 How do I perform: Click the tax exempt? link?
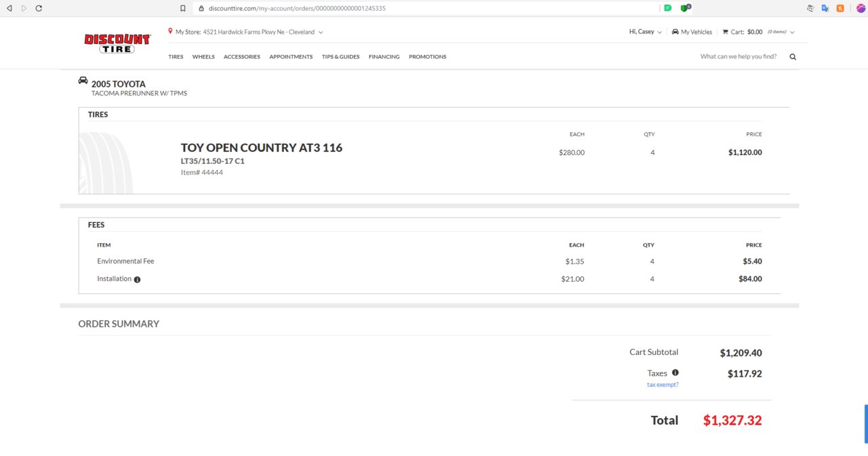[x=663, y=385]
